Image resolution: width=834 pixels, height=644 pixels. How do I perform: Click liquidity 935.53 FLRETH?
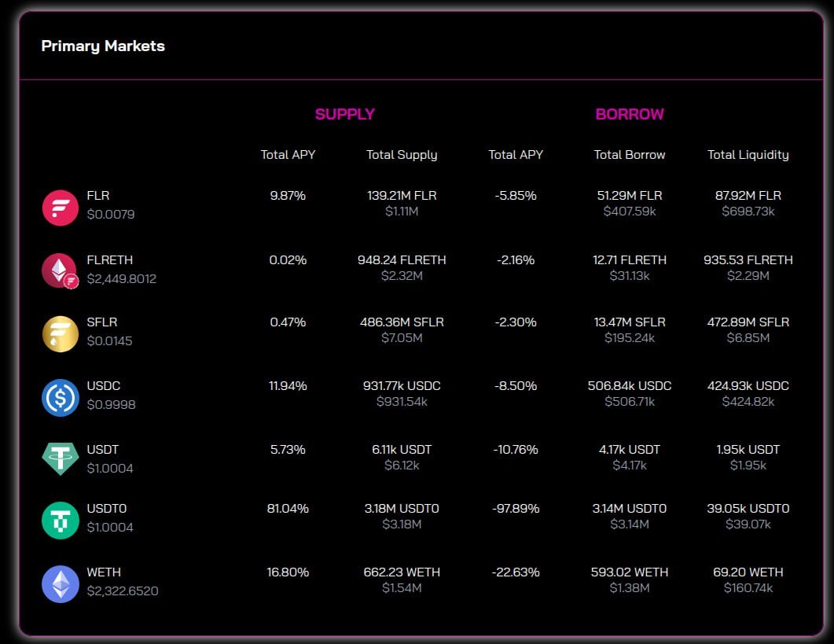pyautogui.click(x=748, y=259)
